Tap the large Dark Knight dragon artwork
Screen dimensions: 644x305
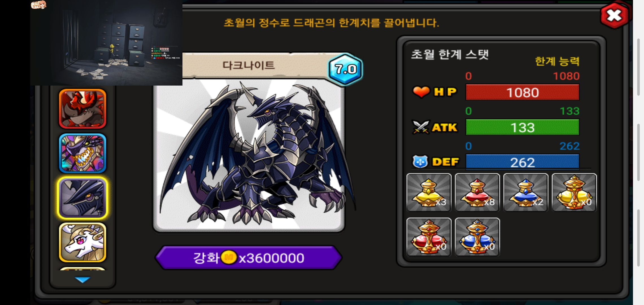coord(249,155)
